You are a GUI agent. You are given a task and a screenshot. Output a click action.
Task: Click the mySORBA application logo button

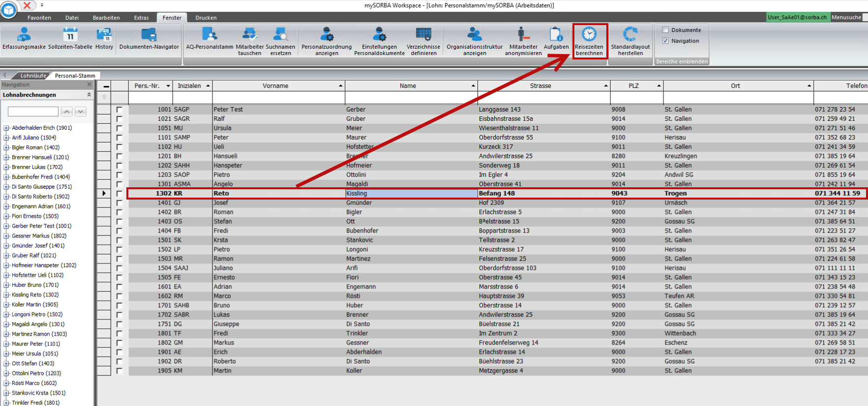(x=8, y=9)
